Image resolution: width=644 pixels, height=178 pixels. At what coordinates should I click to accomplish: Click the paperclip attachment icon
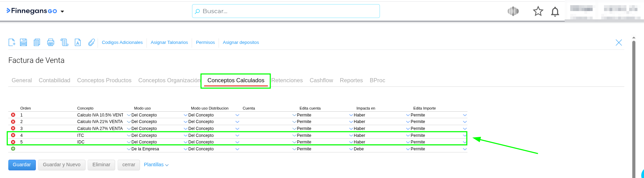(x=91, y=42)
